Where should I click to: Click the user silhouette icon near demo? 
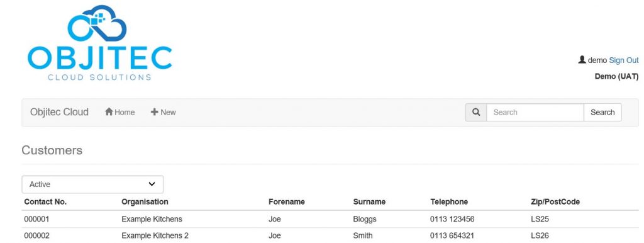[582, 60]
